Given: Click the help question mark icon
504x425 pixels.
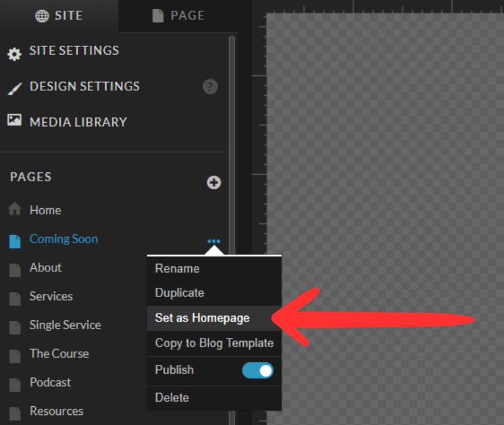Looking at the screenshot, I should (210, 87).
